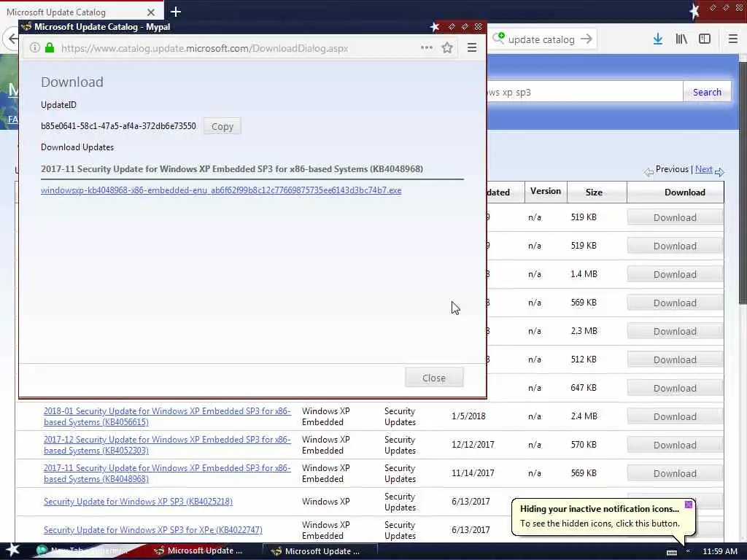Click the Start star button on taskbar

click(x=12, y=550)
